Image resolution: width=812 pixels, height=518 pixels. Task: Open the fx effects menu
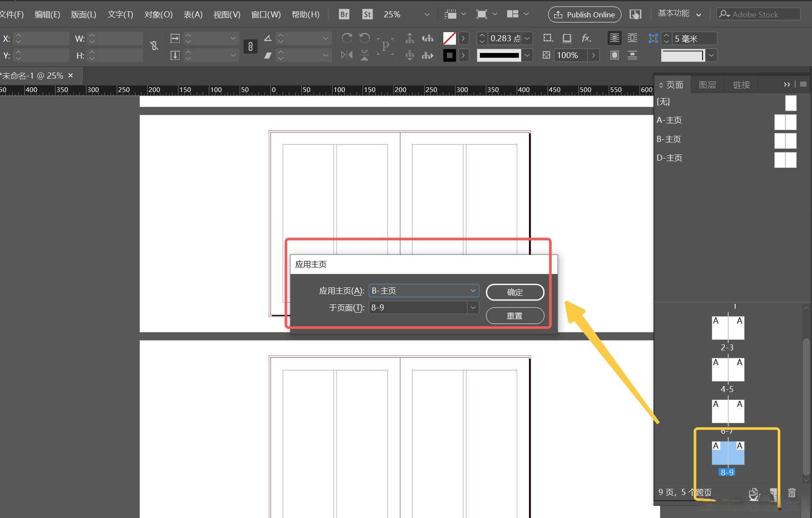586,38
